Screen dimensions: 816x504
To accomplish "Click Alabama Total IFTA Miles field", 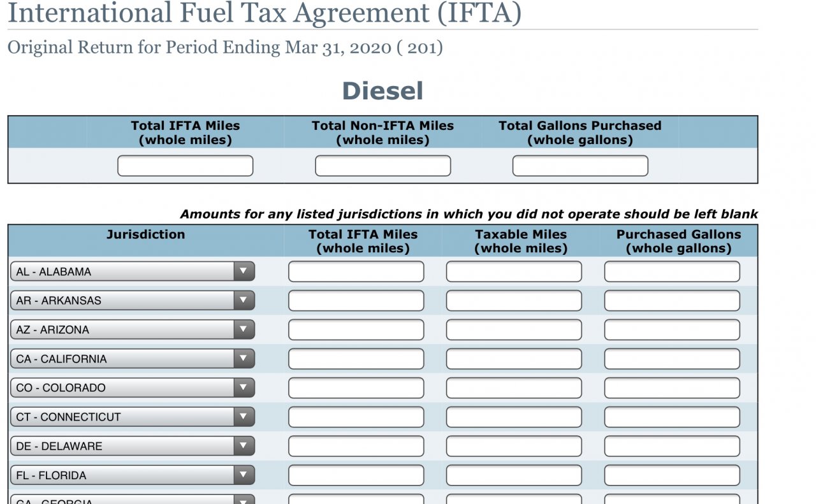I will click(x=356, y=271).
